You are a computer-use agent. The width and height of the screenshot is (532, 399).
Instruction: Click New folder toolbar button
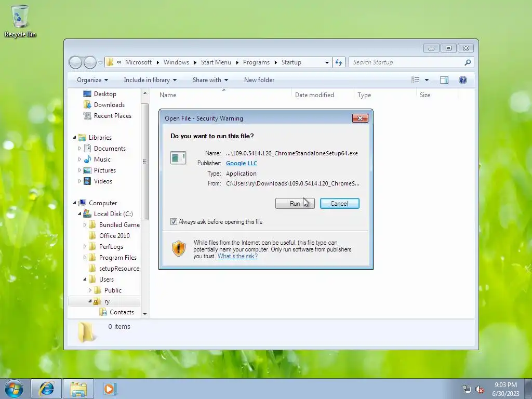click(x=259, y=79)
